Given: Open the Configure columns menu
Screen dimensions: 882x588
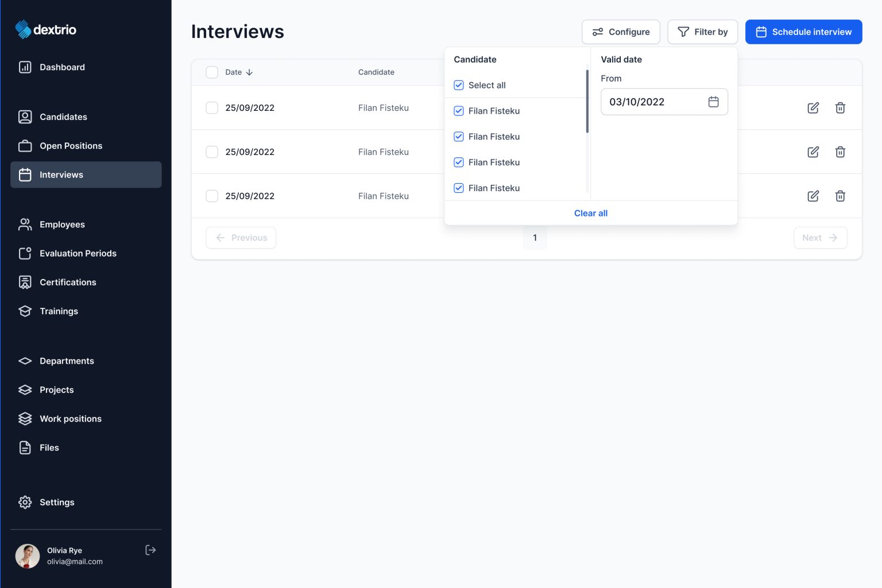Looking at the screenshot, I should 621,32.
